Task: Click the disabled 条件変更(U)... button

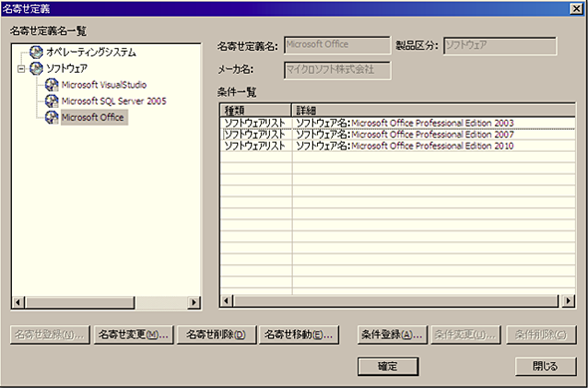Action: (465, 335)
